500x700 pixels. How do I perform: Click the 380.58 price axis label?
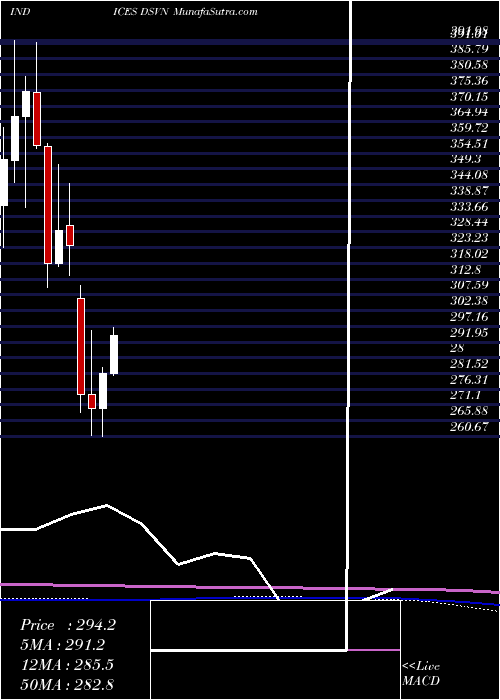pyautogui.click(x=469, y=65)
